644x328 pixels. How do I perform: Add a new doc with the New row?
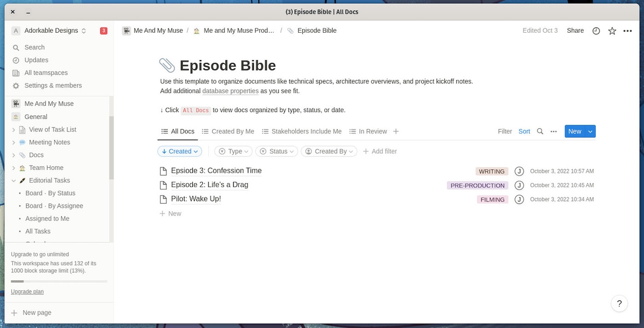click(170, 213)
